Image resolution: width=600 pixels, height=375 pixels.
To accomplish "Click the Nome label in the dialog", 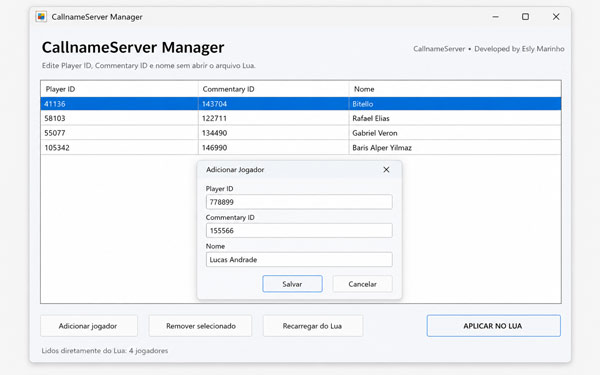I will [x=215, y=246].
